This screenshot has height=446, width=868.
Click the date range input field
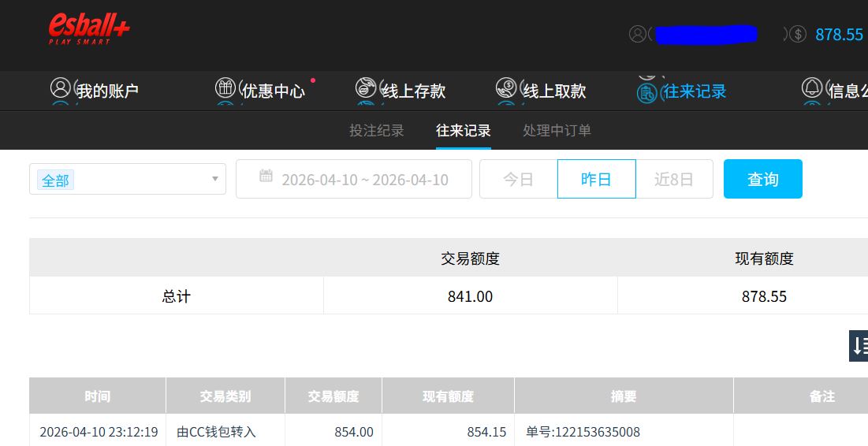tap(365, 180)
